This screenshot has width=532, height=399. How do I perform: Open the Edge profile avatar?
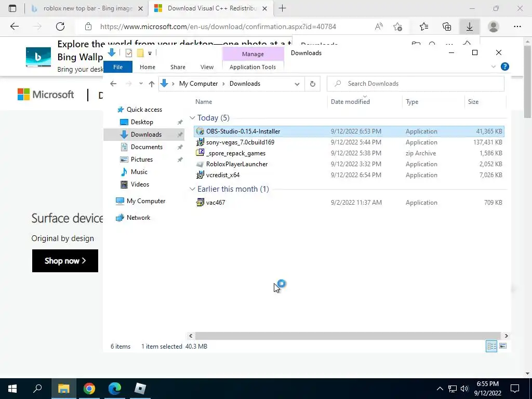click(494, 26)
